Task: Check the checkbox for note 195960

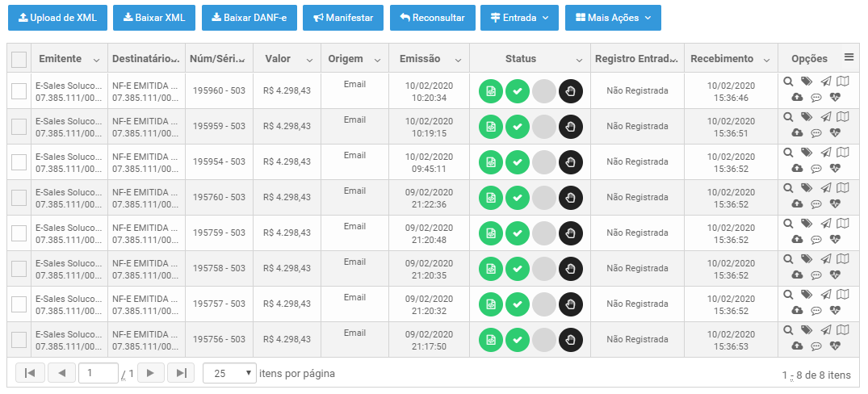Action: (19, 91)
